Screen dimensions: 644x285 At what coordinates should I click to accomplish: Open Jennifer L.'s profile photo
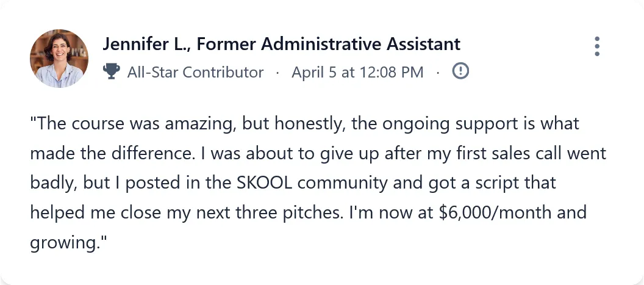click(59, 59)
